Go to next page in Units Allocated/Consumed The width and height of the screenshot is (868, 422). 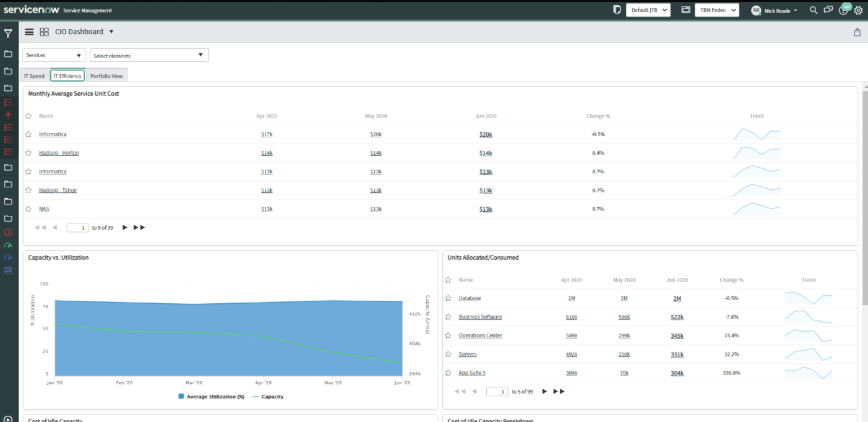(x=544, y=392)
